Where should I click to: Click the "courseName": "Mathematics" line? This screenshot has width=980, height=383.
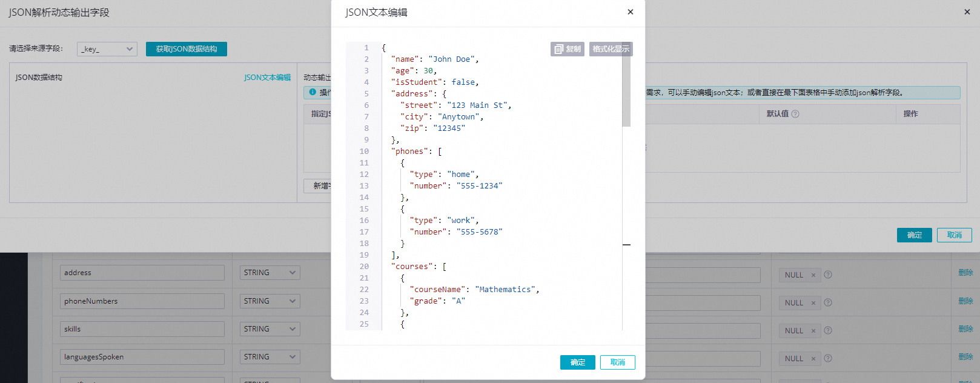pyautogui.click(x=474, y=290)
